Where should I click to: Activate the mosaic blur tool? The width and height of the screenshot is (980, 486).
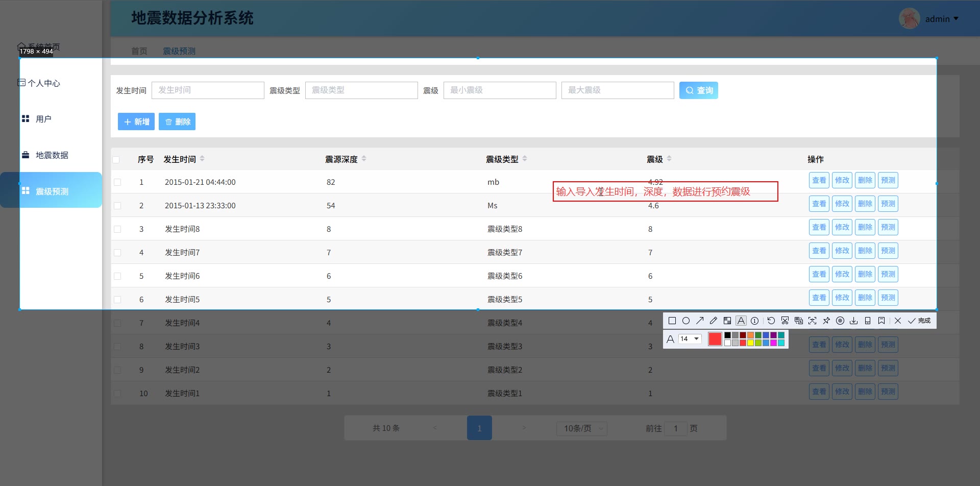[727, 321]
